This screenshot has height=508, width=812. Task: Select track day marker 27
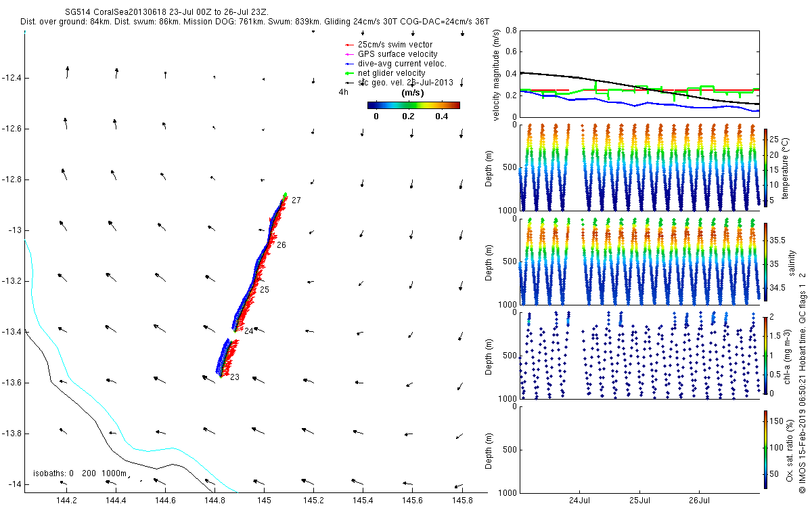[296, 200]
